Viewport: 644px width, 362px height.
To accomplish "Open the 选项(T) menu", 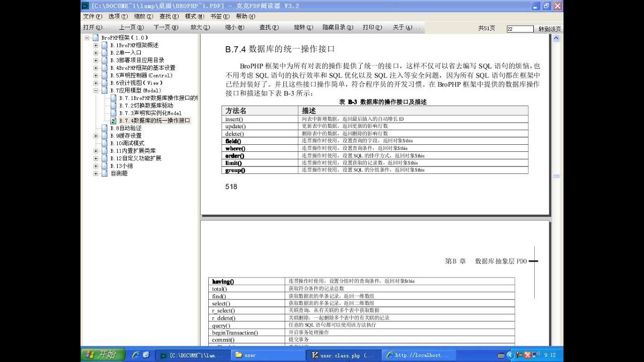I will (118, 17).
